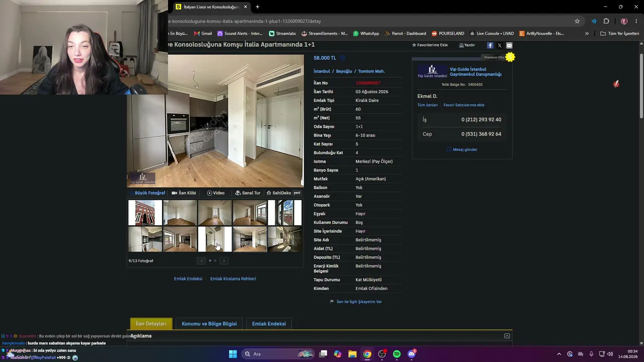Open the browser extensions puzzle icon
The image size is (644, 362).
tap(606, 21)
